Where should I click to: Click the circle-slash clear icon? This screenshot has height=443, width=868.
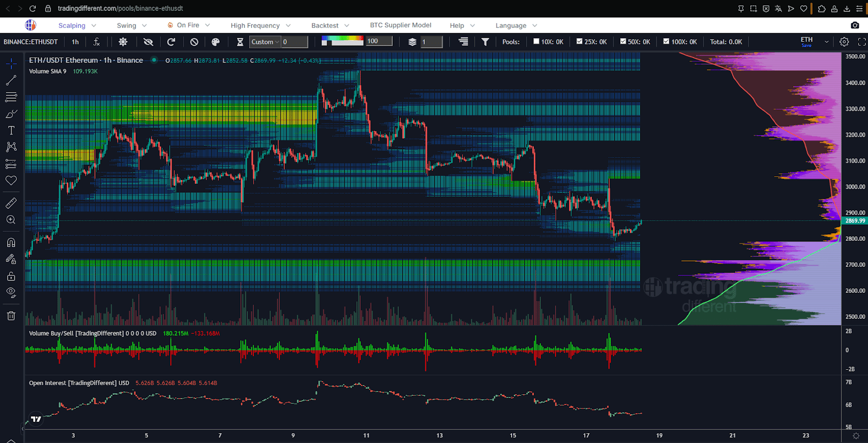(x=194, y=42)
